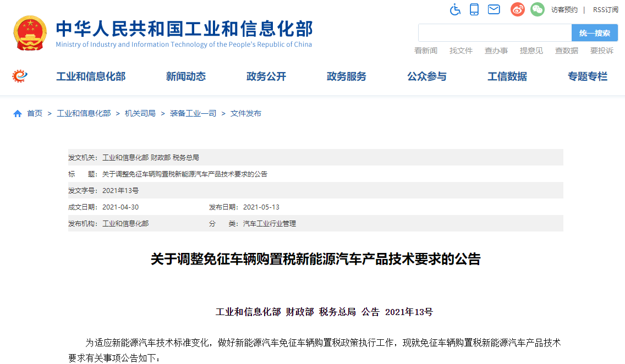Click 工业和信息化部 breadcrumb link
This screenshot has width=625, height=364.
[x=84, y=113]
